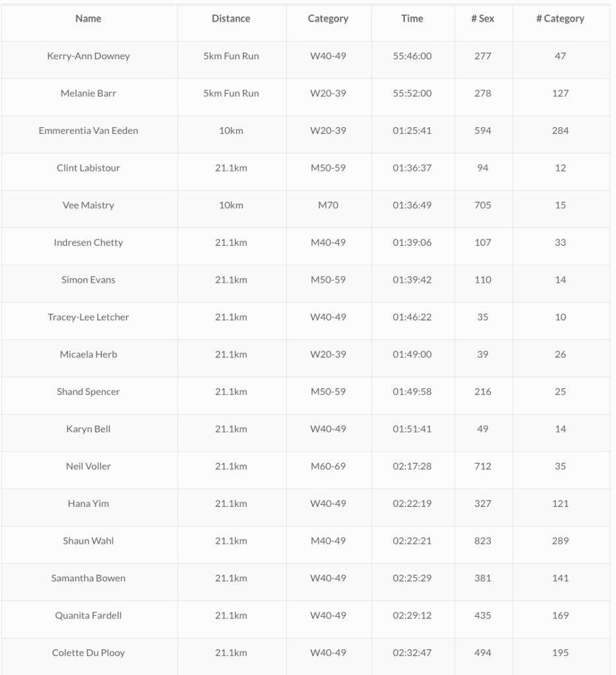Click Vee Maistry's M70 category cell
Viewport: 616px width, 675px height.
[x=328, y=205]
